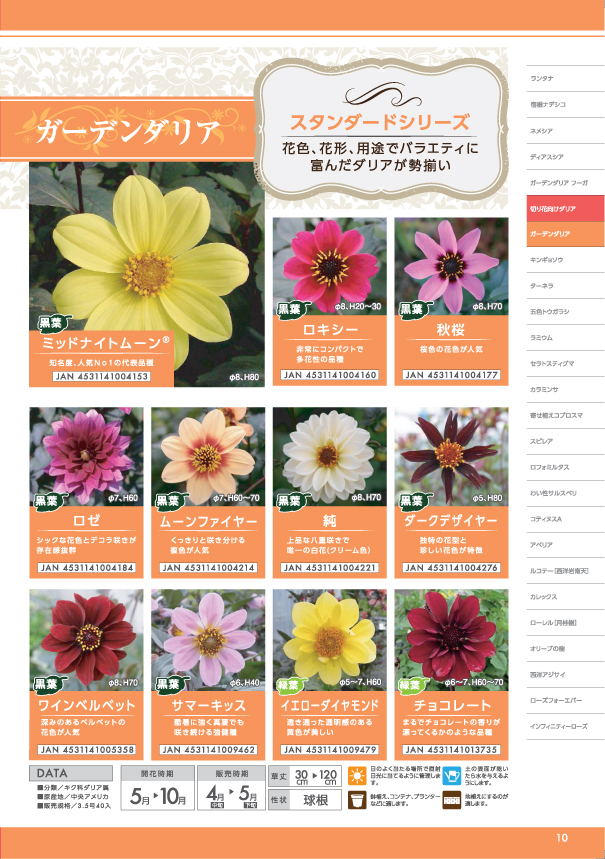Click the 開花時期 5月–10月 box
The height and width of the screenshot is (859, 605).
pyautogui.click(x=157, y=788)
